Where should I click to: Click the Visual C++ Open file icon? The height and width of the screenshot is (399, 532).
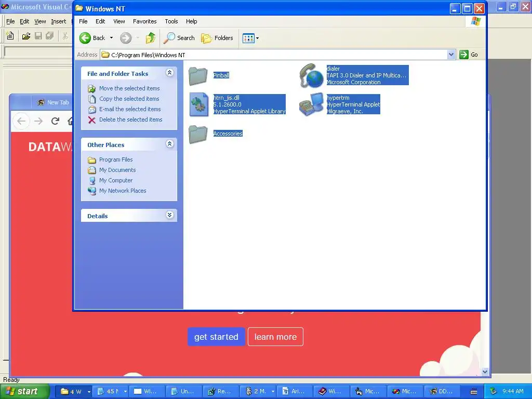click(x=26, y=36)
